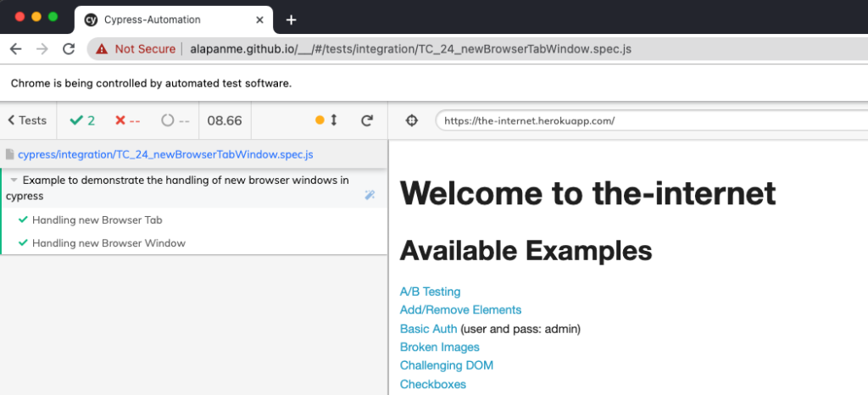This screenshot has height=395, width=868.
Task: Click the automated test software notice text
Action: click(151, 84)
